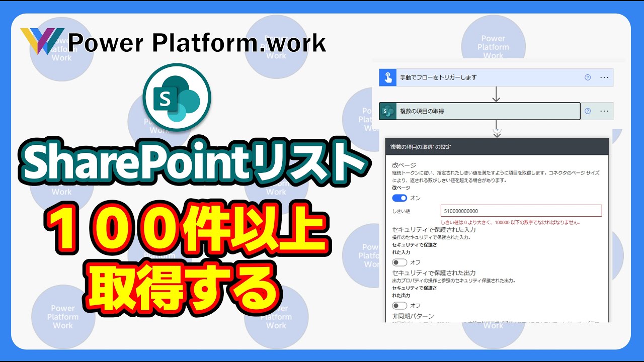Click the しきい値 input field
644x362 pixels.
(x=521, y=211)
